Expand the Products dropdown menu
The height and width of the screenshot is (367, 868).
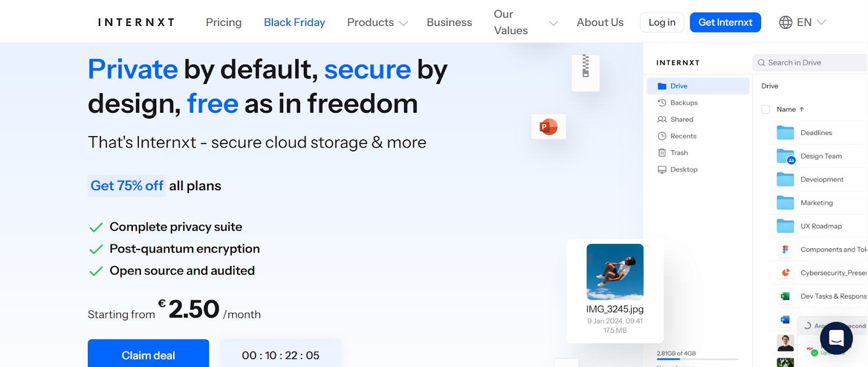tap(376, 22)
